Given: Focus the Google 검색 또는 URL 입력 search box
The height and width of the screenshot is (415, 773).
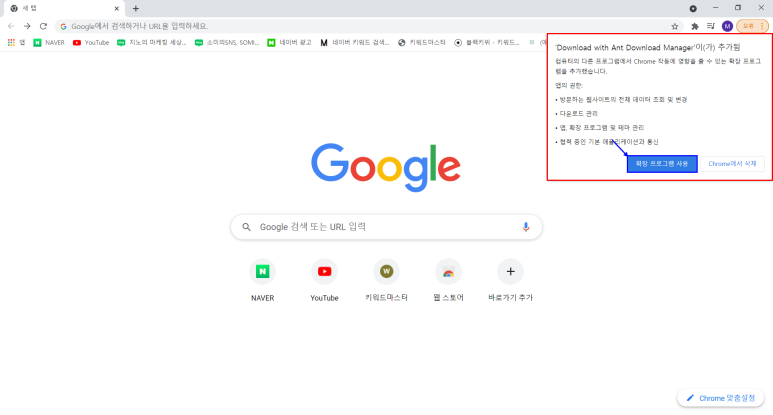Looking at the screenshot, I should coord(386,227).
